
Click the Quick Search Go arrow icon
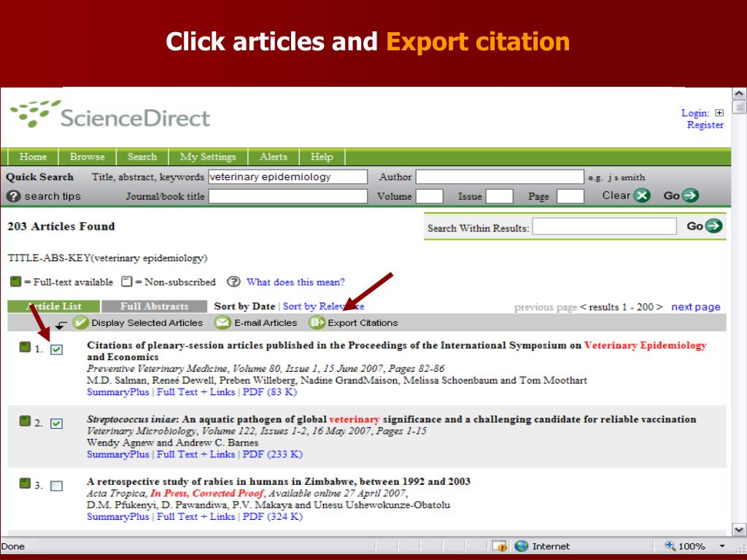point(690,195)
